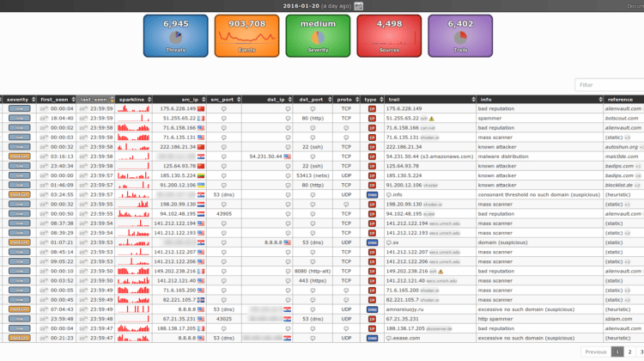Screen dimensions: 644x361
Task: Sort table by trail column
Action: [430, 100]
